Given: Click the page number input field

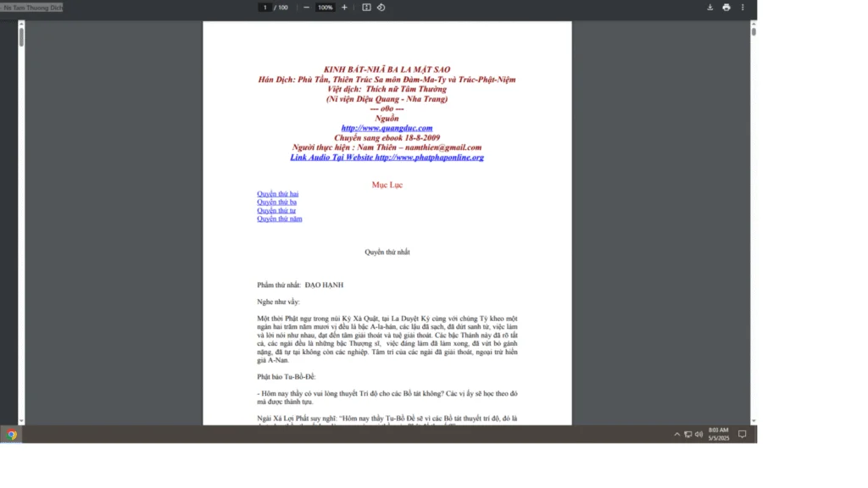Looking at the screenshot, I should (264, 7).
